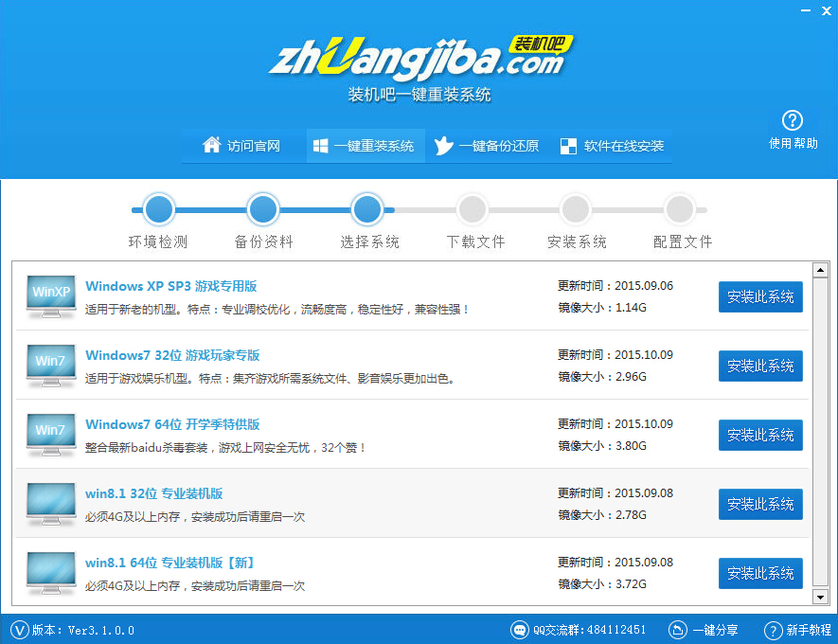Open the 软件在线安装 tab
838x644 pixels.
point(613,145)
